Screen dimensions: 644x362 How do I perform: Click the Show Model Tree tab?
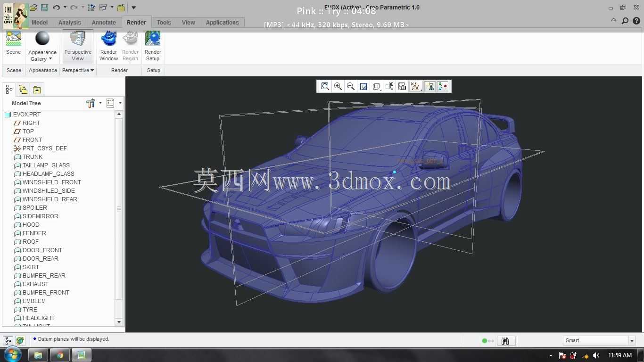[x=9, y=90]
